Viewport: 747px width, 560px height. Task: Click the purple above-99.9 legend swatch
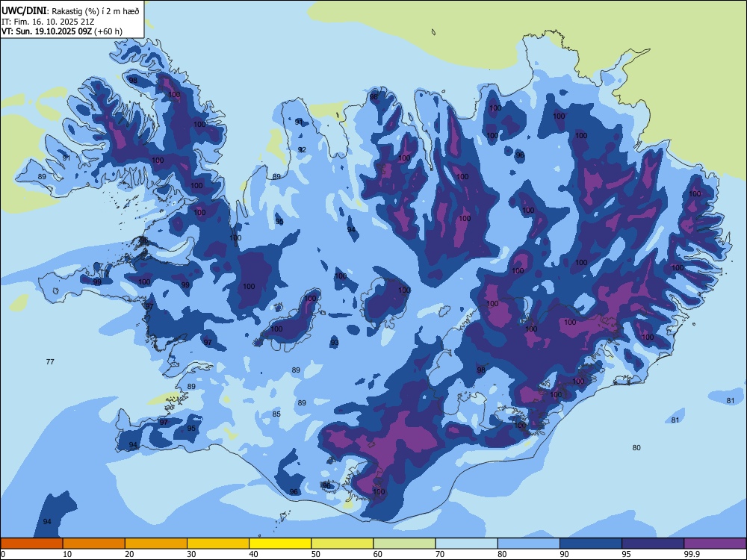tap(715, 544)
